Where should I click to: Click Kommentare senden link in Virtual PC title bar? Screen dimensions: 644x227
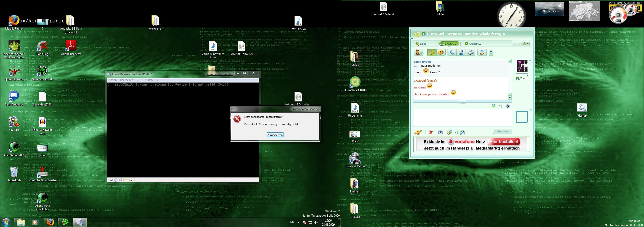(x=220, y=74)
